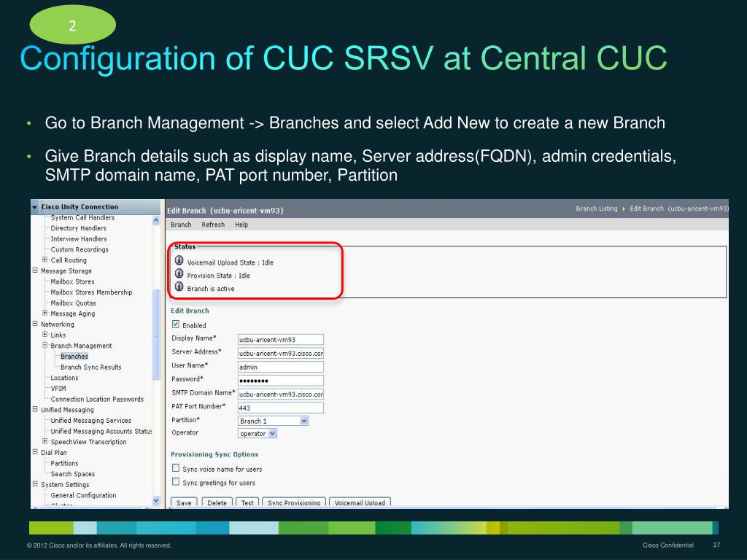The image size is (747, 560).
Task: Click the navigation pane vertical scrollbar thumb
Action: 156,335
